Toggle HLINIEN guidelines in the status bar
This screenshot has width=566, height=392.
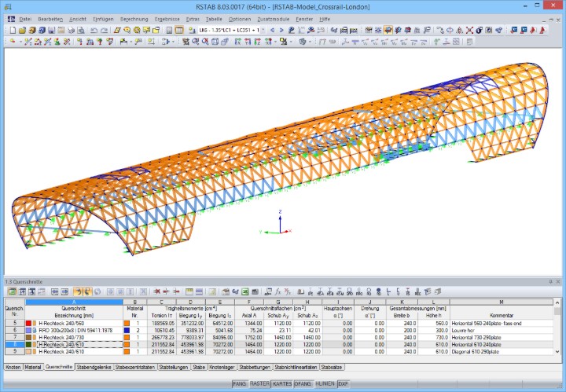(x=325, y=384)
